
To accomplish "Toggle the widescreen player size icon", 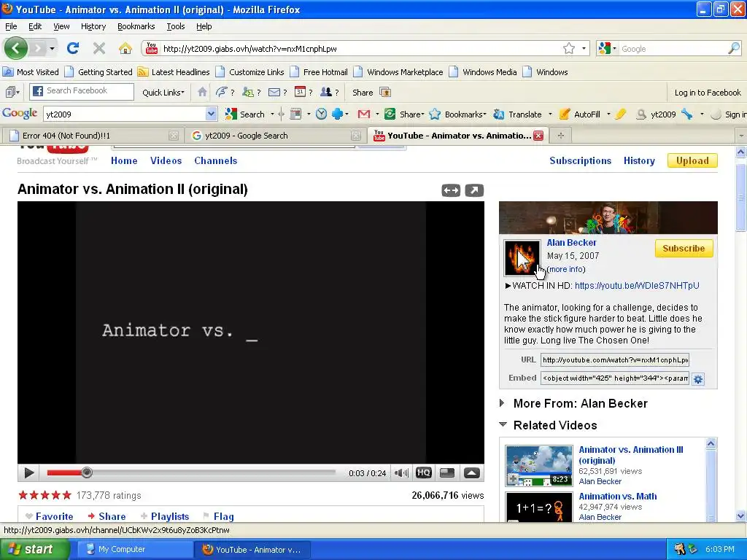I will point(447,472).
